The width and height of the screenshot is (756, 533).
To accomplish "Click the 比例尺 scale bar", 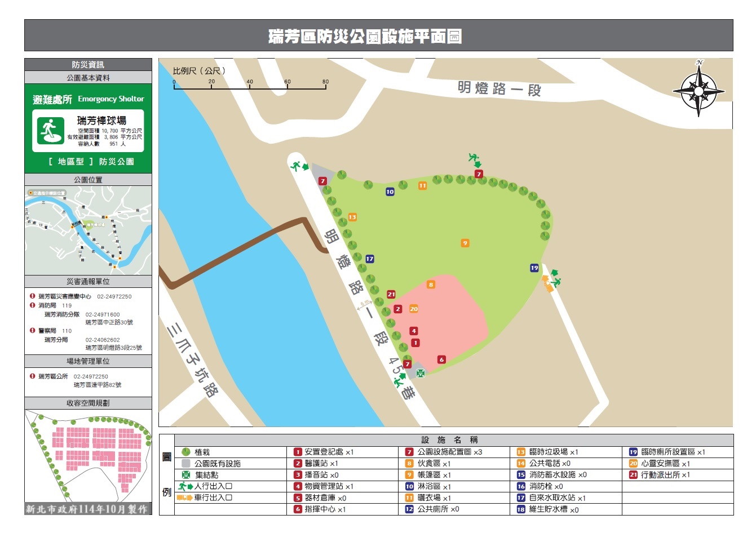I will pyautogui.click(x=248, y=83).
